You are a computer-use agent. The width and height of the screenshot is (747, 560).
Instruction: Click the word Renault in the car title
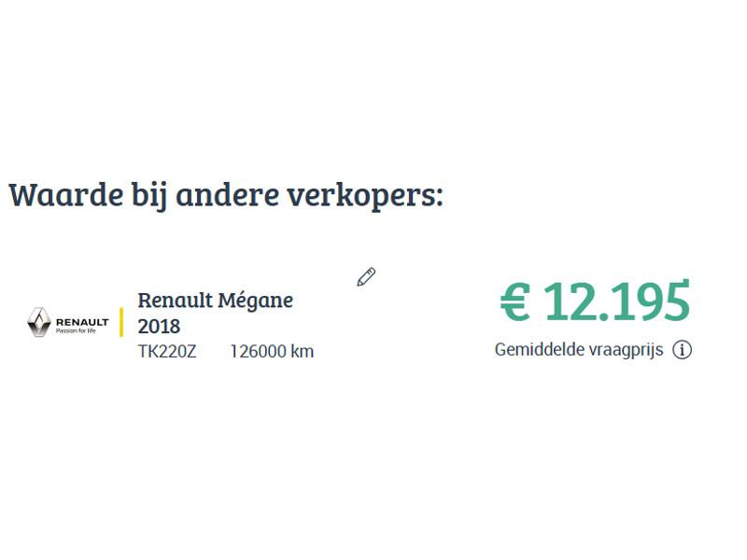click(175, 301)
